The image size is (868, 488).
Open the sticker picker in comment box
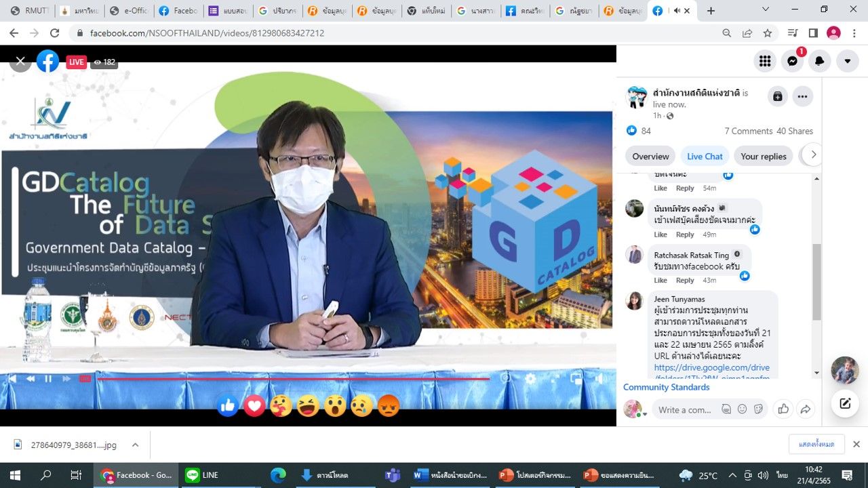758,409
